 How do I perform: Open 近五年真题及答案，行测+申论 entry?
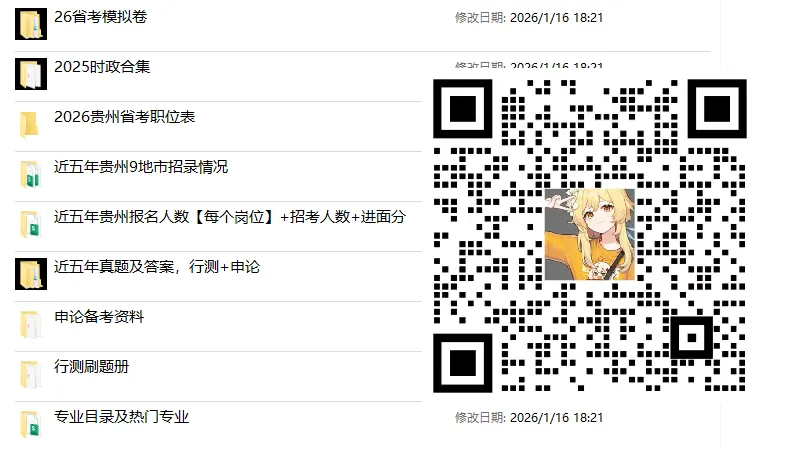click(x=157, y=267)
